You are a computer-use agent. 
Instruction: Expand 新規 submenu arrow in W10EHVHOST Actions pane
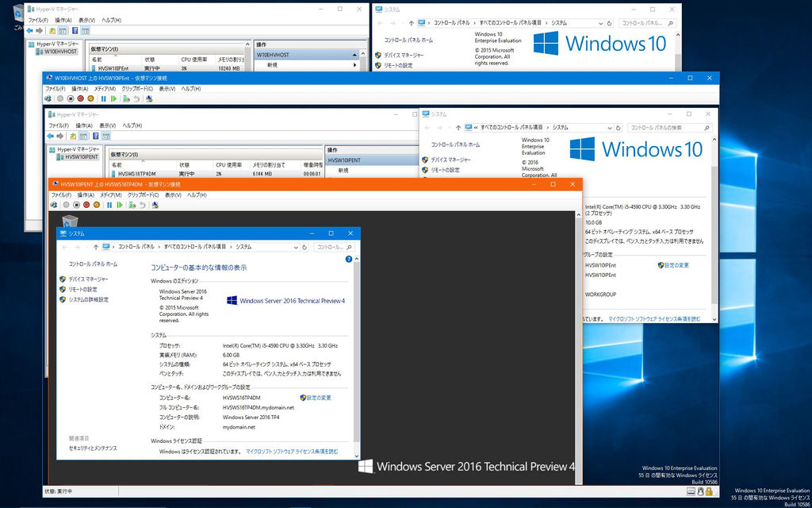(x=355, y=65)
